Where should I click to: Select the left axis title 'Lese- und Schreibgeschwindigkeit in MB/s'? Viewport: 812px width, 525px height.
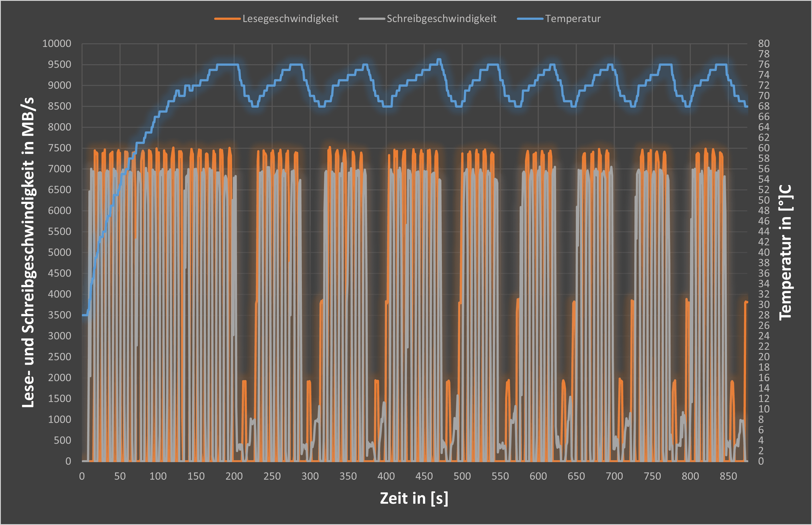[x=28, y=252]
